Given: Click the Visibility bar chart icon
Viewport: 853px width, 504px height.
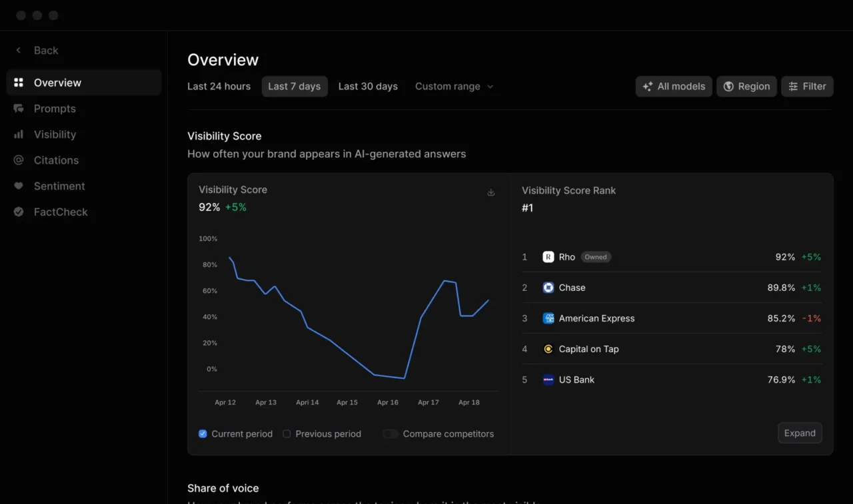Looking at the screenshot, I should tap(19, 134).
